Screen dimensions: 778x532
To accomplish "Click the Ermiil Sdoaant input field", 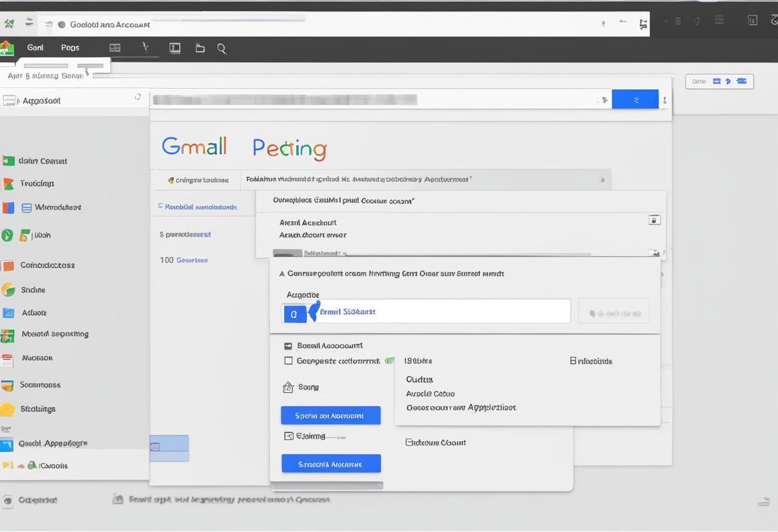I will (441, 312).
